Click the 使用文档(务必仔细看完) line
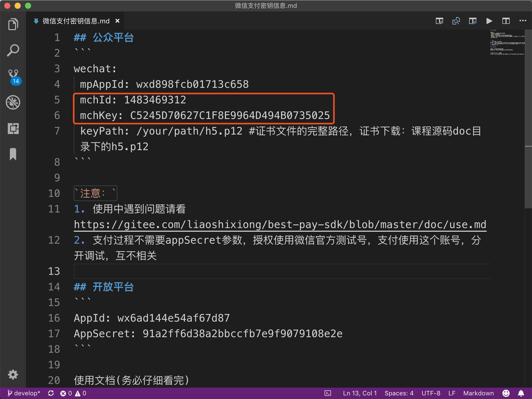Screen dimensions: 532x399 131,381
